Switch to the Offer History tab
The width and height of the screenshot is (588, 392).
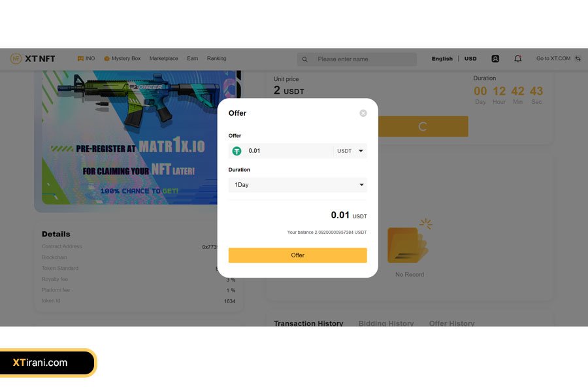[451, 323]
